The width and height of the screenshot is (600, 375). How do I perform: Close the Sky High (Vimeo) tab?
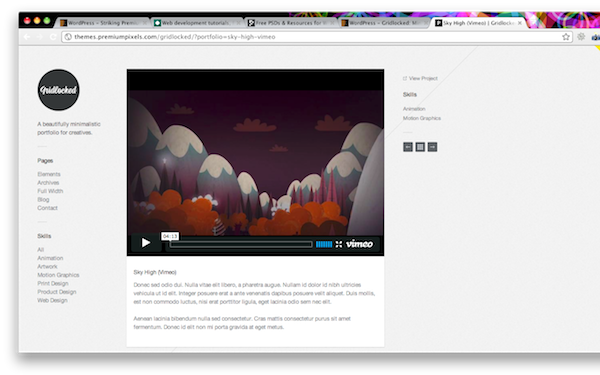(x=520, y=23)
